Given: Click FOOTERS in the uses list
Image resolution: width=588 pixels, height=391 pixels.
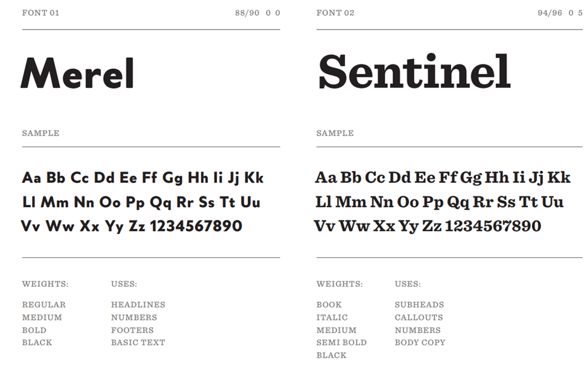Looking at the screenshot, I should pyautogui.click(x=132, y=330).
